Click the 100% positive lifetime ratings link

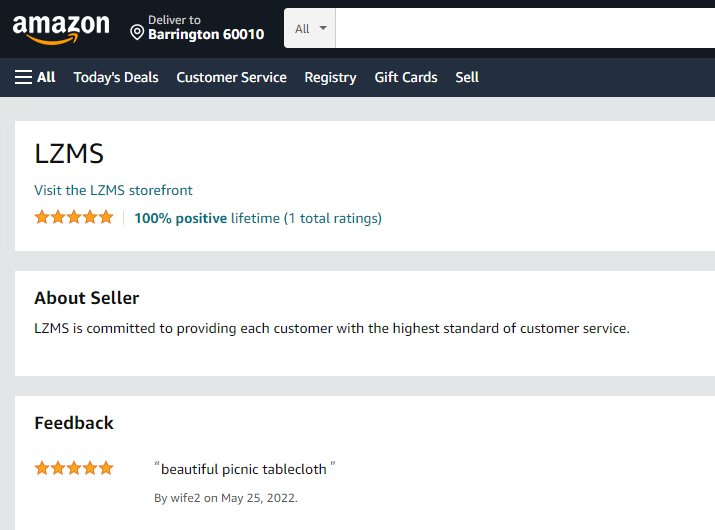click(x=257, y=218)
